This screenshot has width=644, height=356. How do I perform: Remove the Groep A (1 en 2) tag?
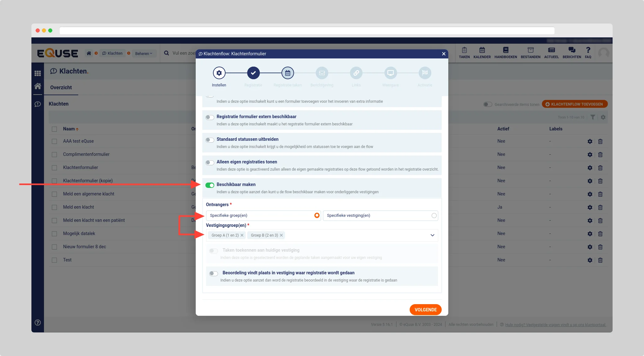click(242, 235)
